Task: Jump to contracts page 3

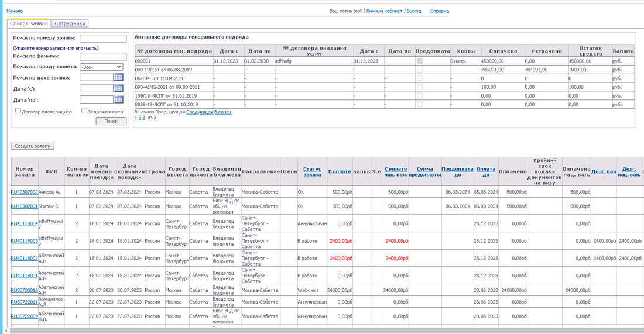Action: pyautogui.click(x=143, y=117)
